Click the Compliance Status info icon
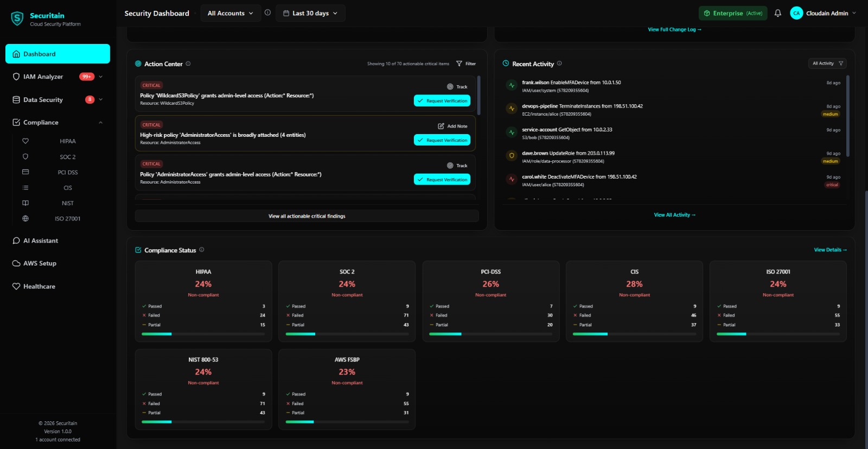The image size is (868, 449). [x=202, y=250]
